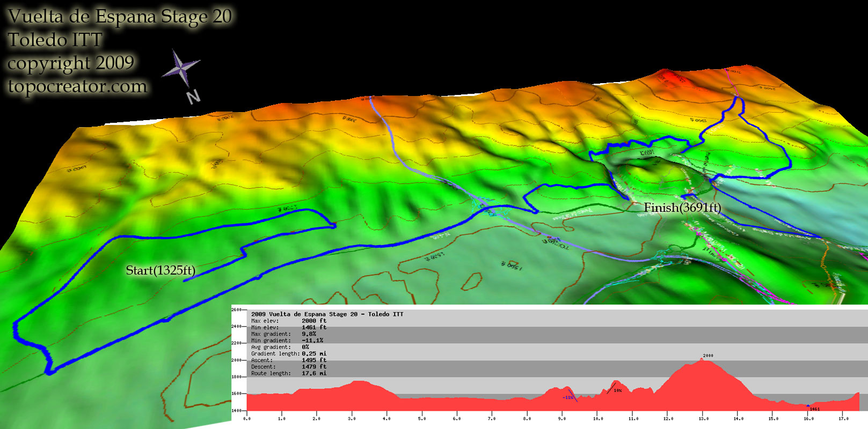Viewport: 868px width, 429px height.
Task: Select the "Start(1325ft)" map label
Action: 161,270
